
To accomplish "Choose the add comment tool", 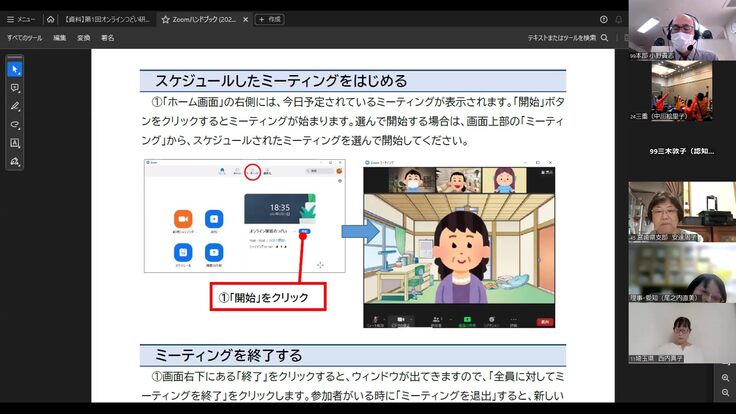I will 14,87.
